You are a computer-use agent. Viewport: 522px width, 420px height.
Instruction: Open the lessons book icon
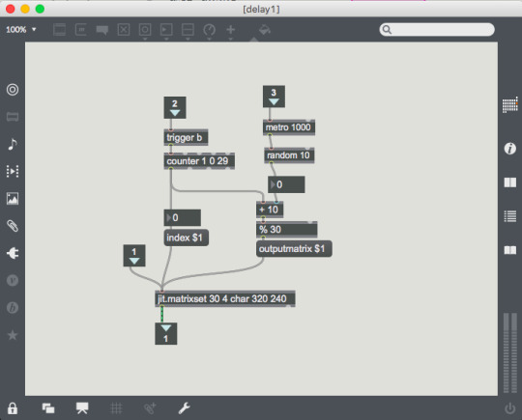coord(509,250)
